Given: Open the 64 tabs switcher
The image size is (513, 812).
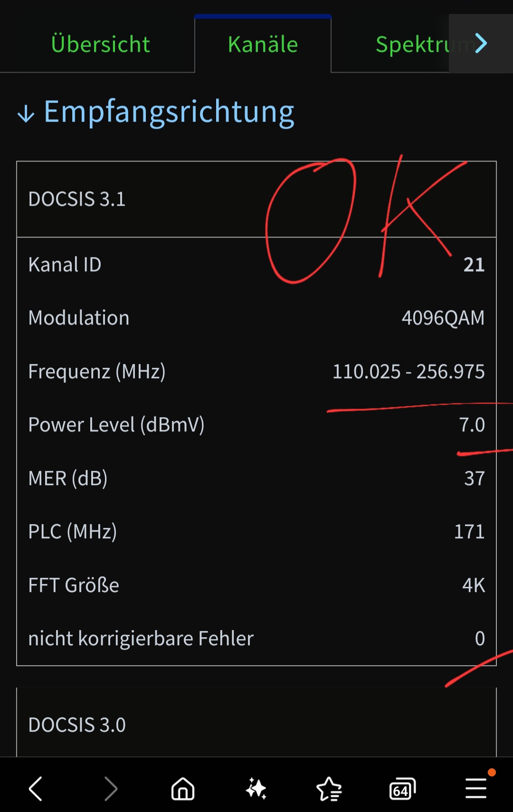Looking at the screenshot, I should click(x=402, y=789).
